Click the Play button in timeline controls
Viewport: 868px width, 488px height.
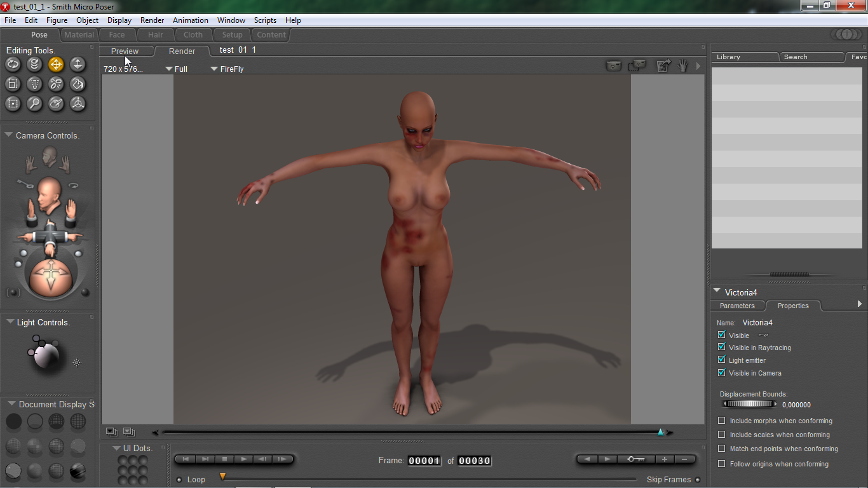(x=243, y=459)
